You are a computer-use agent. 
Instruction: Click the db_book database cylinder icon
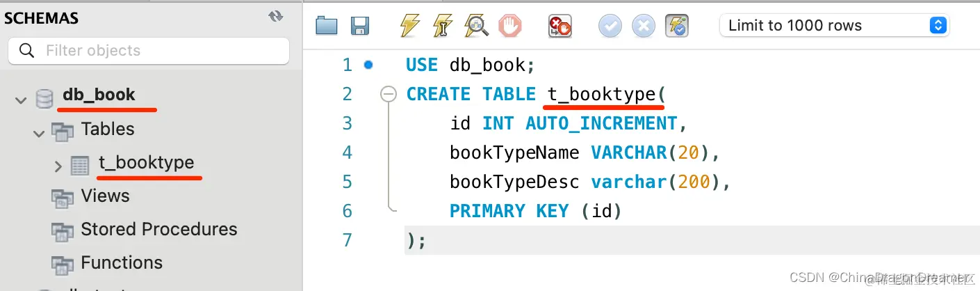point(44,100)
